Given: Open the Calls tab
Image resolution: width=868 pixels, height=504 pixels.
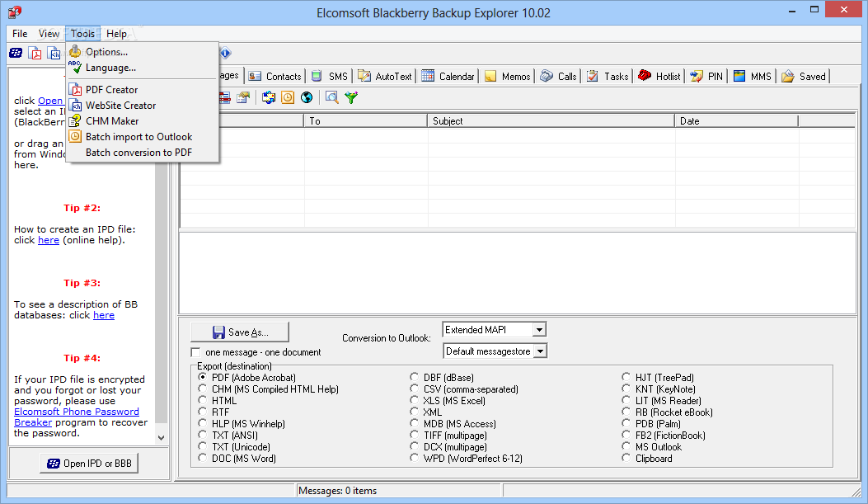Looking at the screenshot, I should 559,77.
